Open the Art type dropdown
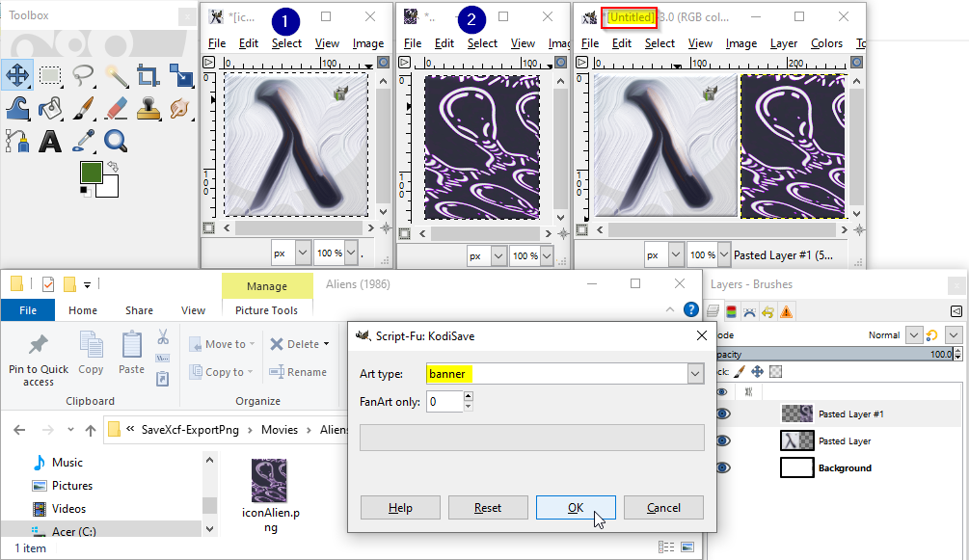This screenshot has width=969, height=560. (695, 374)
